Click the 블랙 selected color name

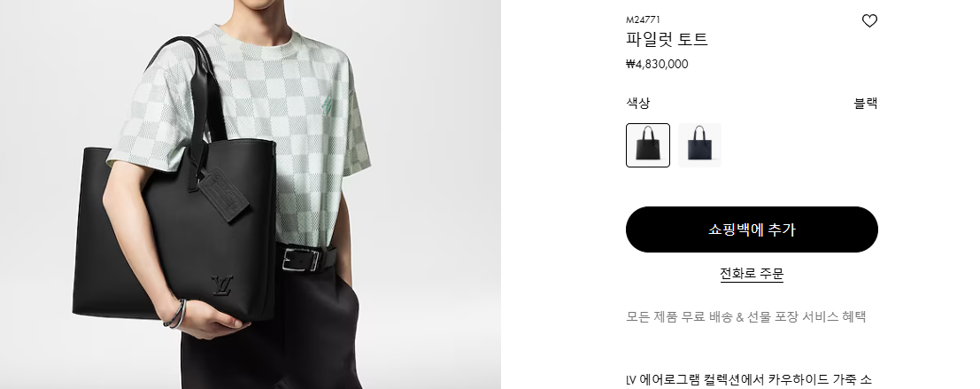point(867,103)
